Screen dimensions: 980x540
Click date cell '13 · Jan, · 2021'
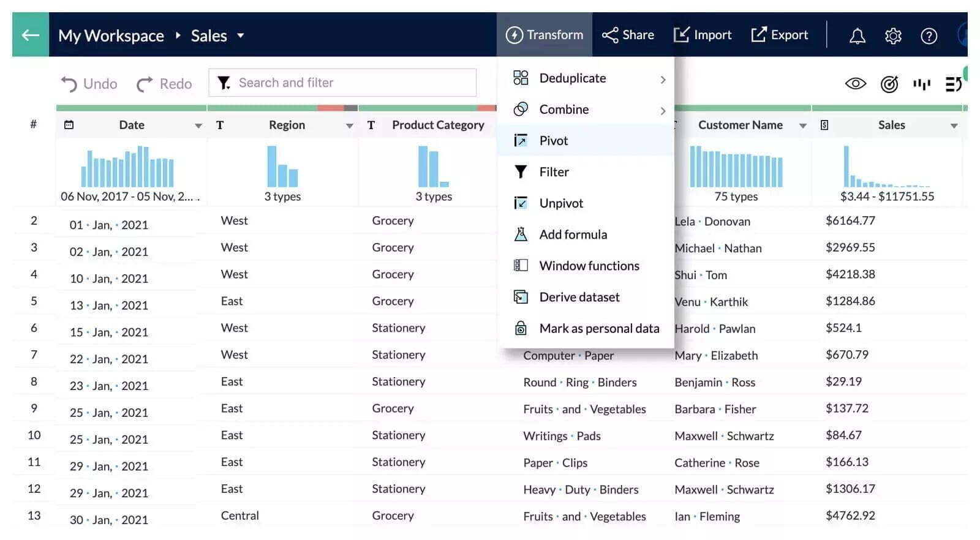(x=109, y=306)
